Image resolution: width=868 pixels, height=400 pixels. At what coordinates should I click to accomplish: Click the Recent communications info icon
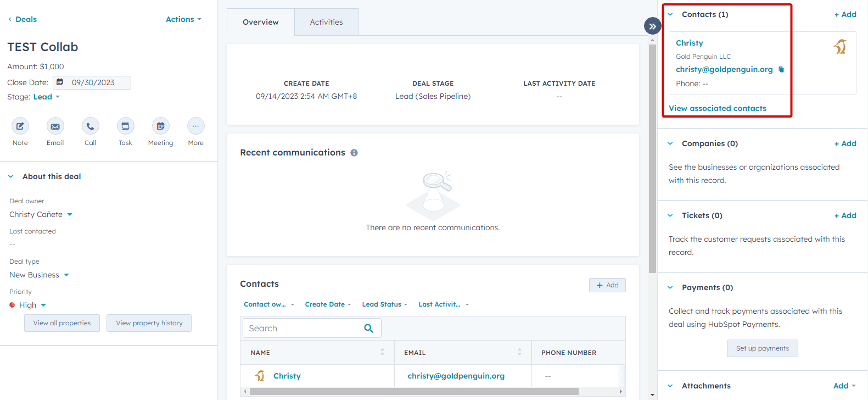coord(354,153)
